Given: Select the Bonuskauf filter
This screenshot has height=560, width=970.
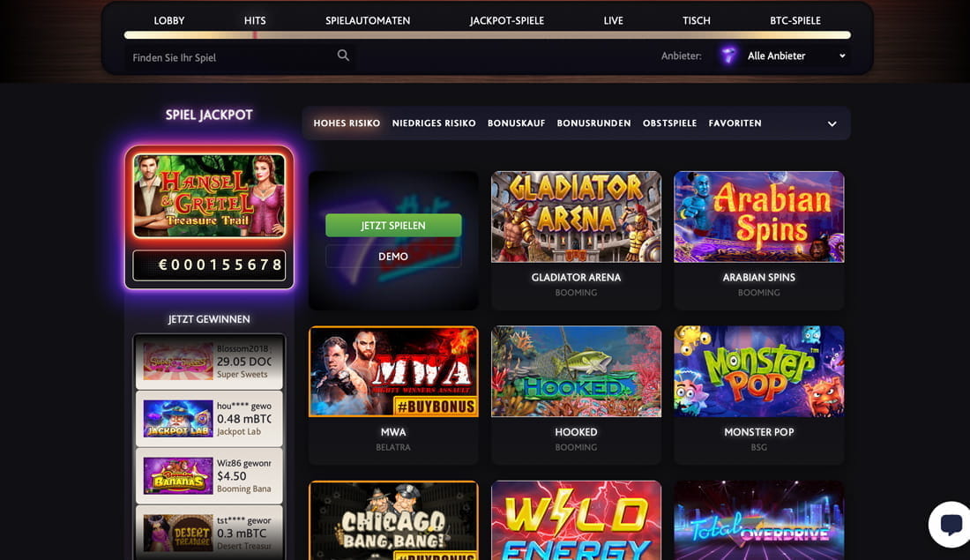Looking at the screenshot, I should (516, 123).
